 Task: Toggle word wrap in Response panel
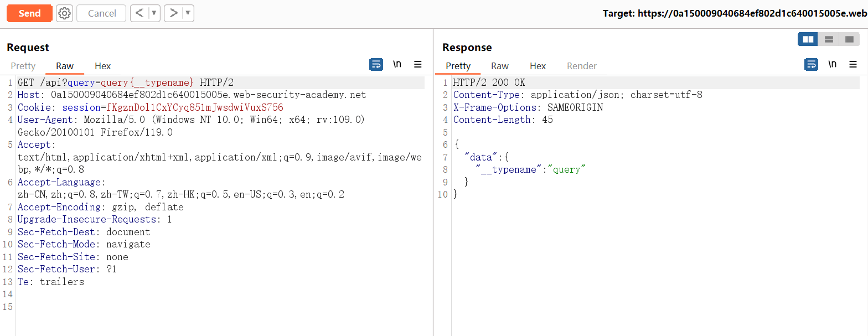coord(811,65)
